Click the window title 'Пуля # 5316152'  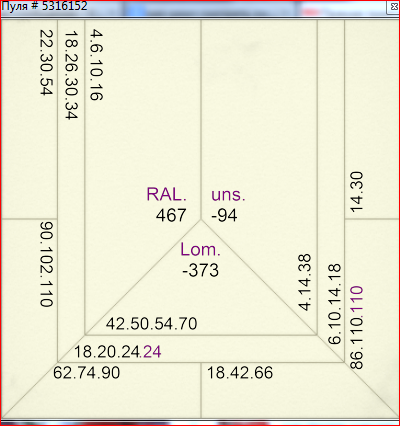tap(45, 6)
